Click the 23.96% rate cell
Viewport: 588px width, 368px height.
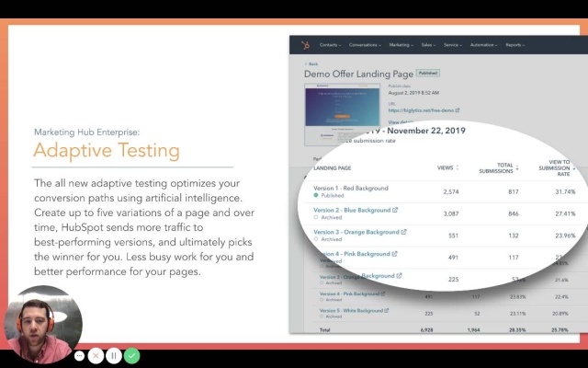point(565,236)
